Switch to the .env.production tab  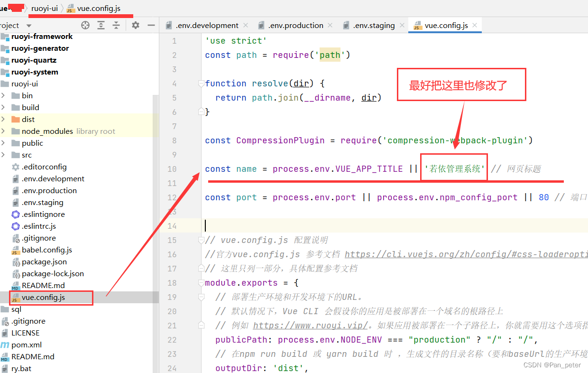[295, 25]
